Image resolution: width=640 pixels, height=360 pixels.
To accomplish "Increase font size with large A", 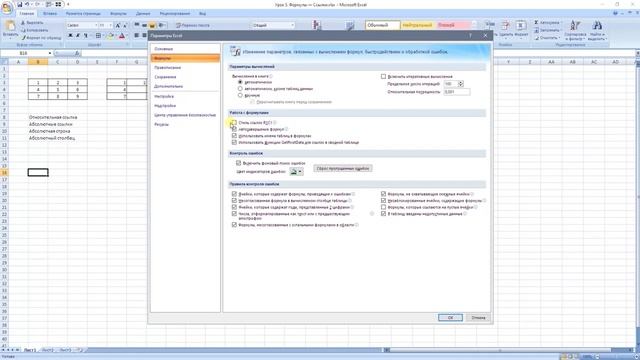I will [x=118, y=25].
